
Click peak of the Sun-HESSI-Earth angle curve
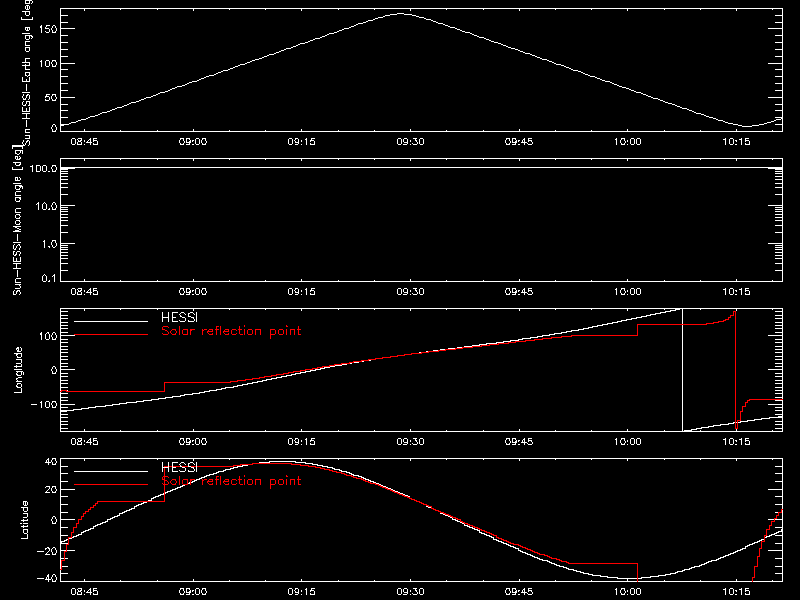(401, 14)
